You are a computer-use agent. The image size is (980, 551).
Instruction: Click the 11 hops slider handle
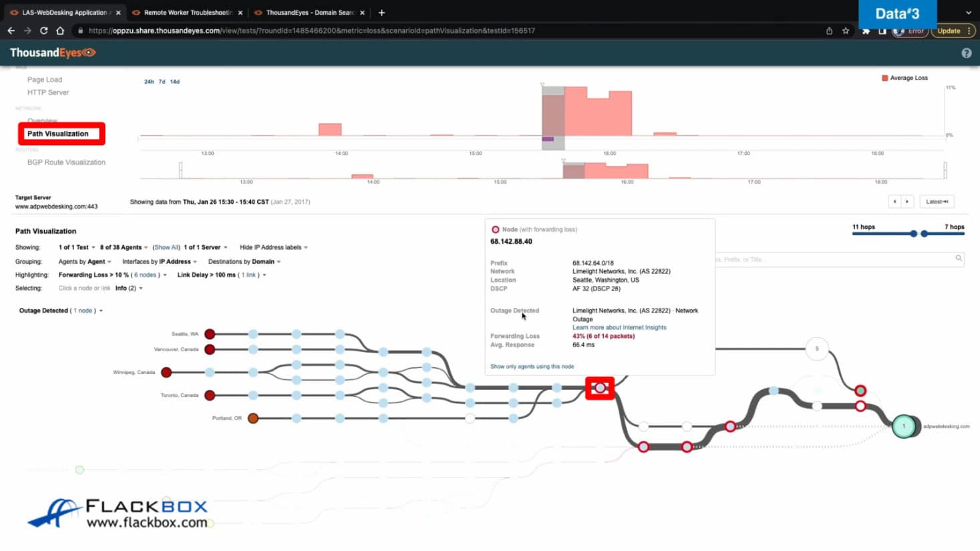[x=913, y=234]
